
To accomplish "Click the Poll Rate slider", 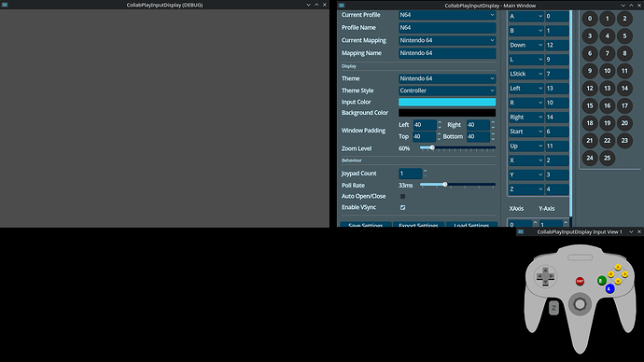I will tap(457, 185).
